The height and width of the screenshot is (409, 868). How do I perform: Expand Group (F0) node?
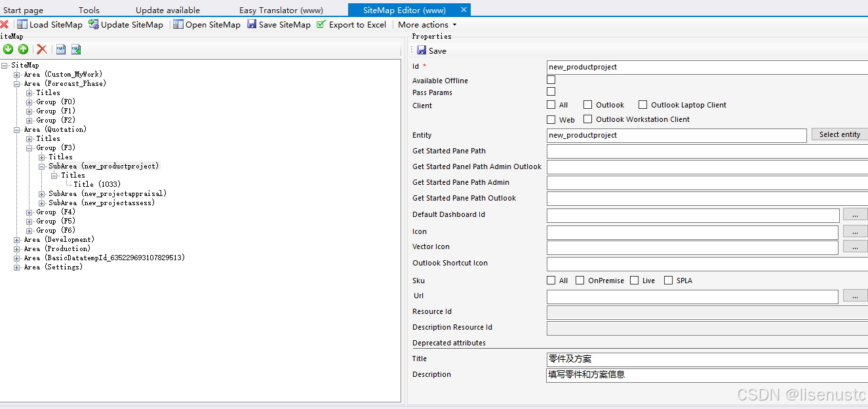click(x=30, y=102)
